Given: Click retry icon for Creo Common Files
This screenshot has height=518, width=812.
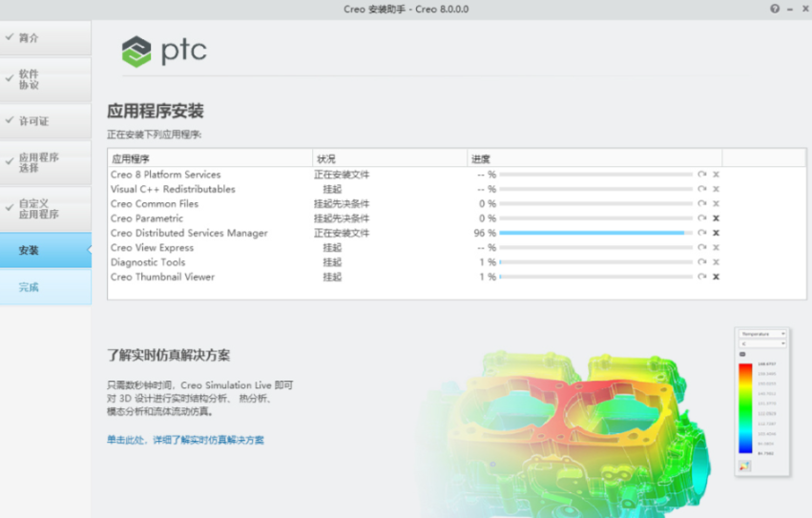Looking at the screenshot, I should 701,203.
